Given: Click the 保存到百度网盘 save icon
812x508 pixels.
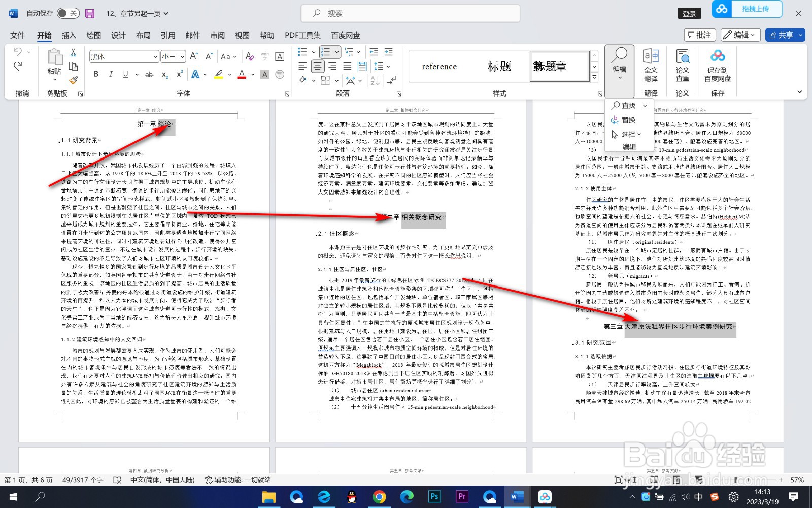Looking at the screenshot, I should point(718,66).
